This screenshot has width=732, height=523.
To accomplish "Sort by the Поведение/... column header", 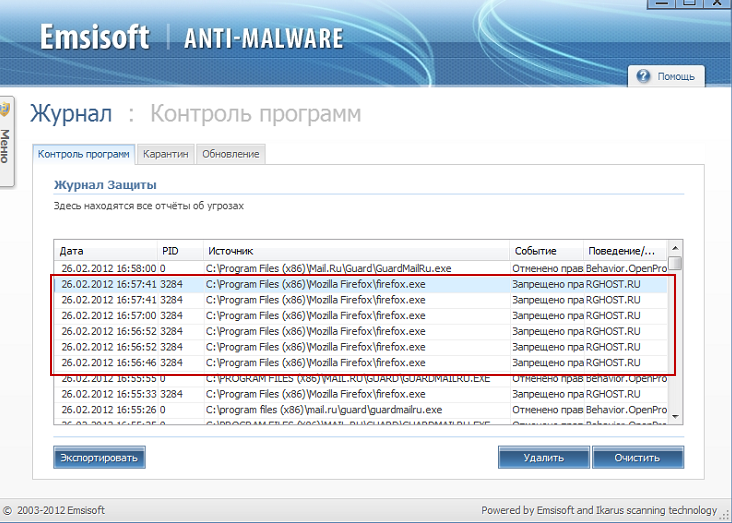I will tap(626, 251).
